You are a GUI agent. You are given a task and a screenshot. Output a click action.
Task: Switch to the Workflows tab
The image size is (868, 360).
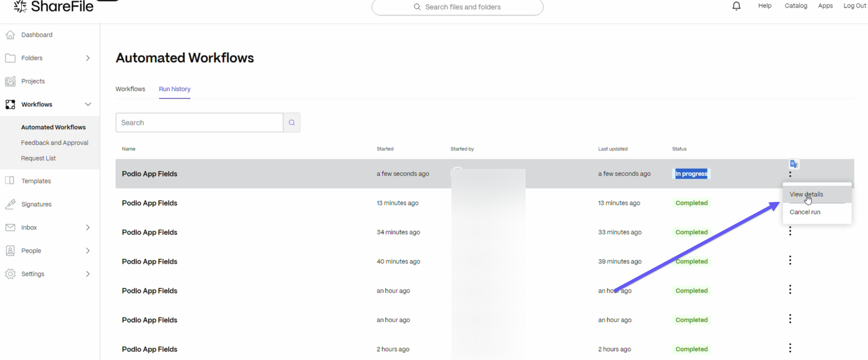click(x=130, y=89)
